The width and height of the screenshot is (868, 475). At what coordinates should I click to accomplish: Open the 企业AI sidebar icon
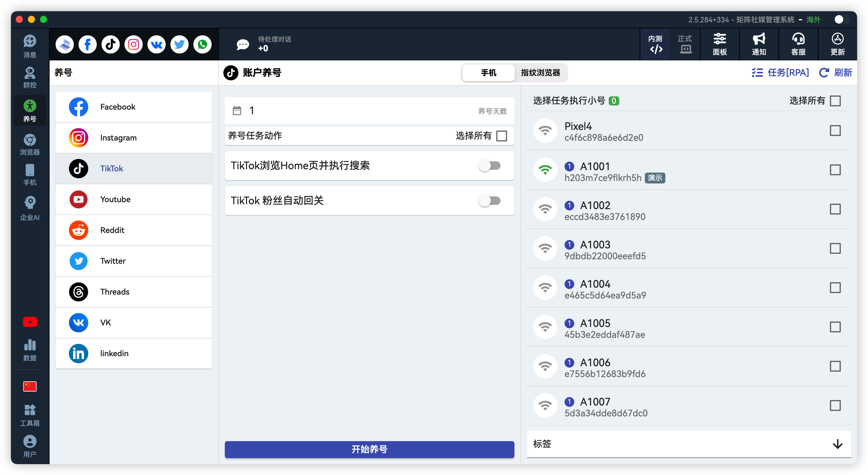[30, 208]
